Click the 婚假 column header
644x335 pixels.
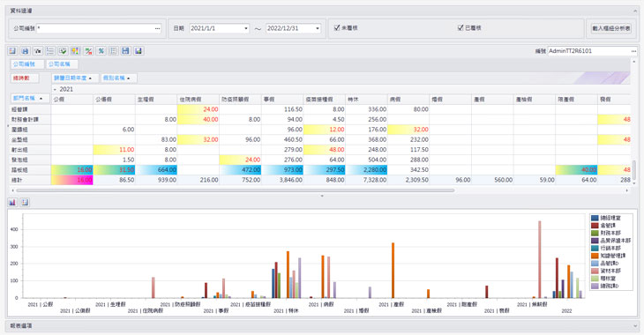point(451,100)
